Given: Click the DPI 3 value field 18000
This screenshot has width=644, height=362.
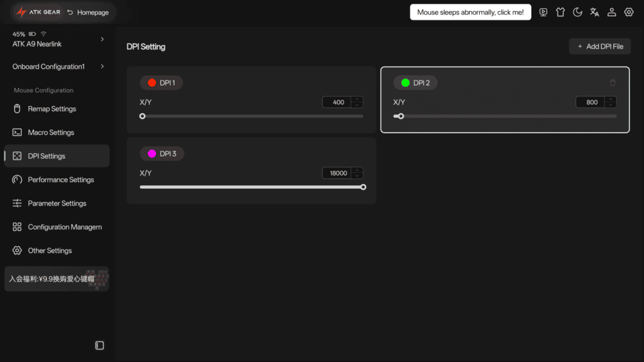Looking at the screenshot, I should tap(337, 173).
